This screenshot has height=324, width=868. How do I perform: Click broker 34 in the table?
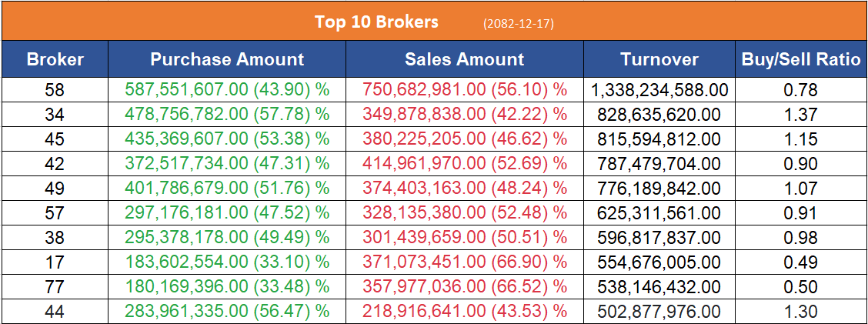coord(55,115)
